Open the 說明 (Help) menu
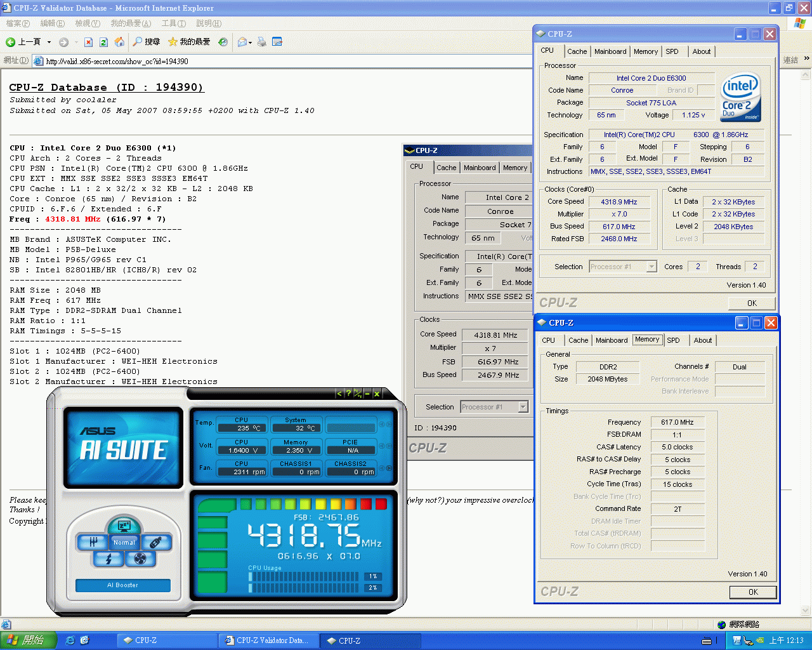The height and width of the screenshot is (650, 812). click(x=209, y=23)
